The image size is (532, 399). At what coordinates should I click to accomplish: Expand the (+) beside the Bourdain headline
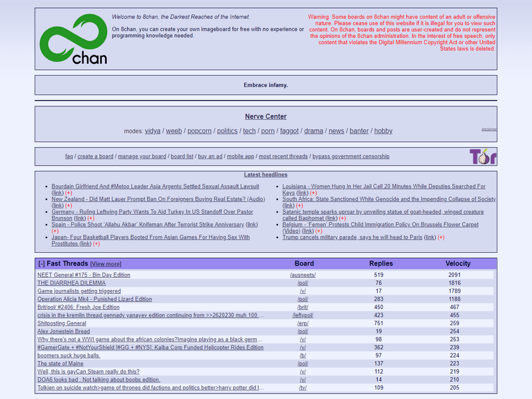click(68, 193)
